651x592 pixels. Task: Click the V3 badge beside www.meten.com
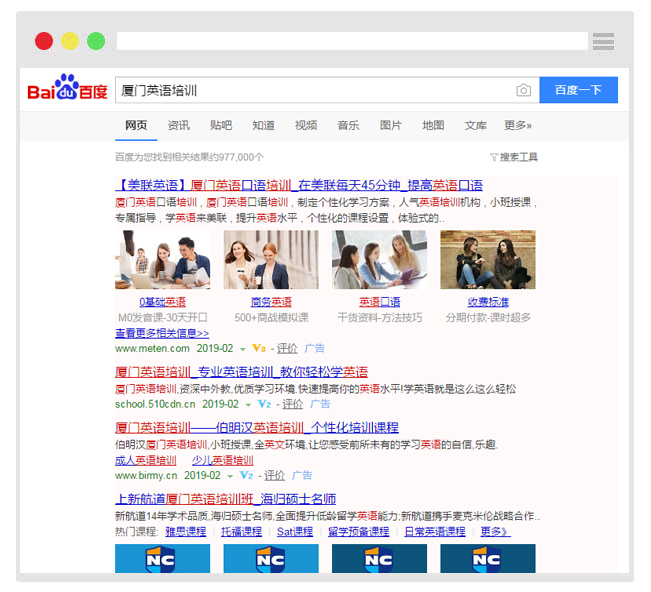(259, 348)
